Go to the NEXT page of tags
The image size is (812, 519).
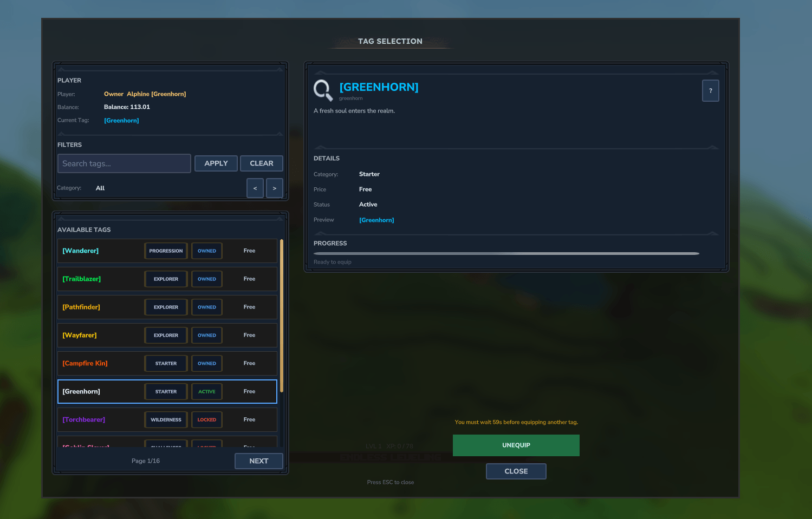(258, 461)
